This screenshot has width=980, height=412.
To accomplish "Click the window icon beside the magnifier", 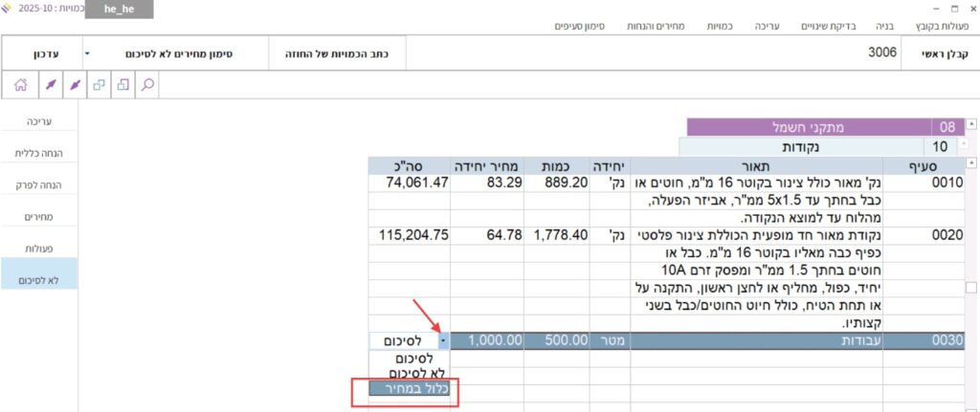I will coord(122,84).
